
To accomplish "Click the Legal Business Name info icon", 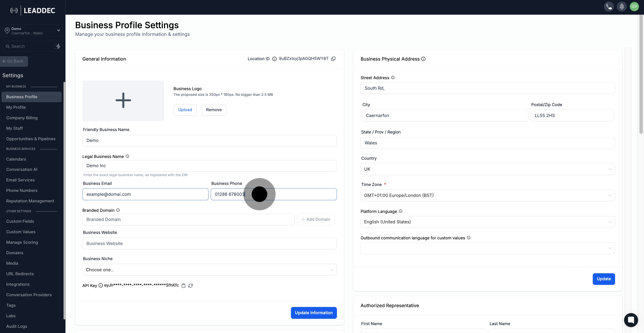I will pos(127,156).
